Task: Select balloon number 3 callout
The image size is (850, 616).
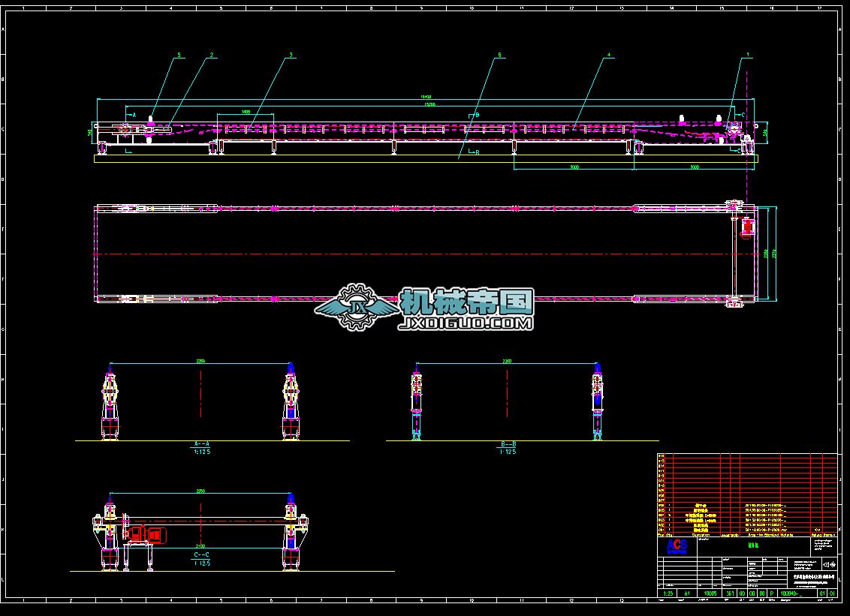Action: coord(291,55)
